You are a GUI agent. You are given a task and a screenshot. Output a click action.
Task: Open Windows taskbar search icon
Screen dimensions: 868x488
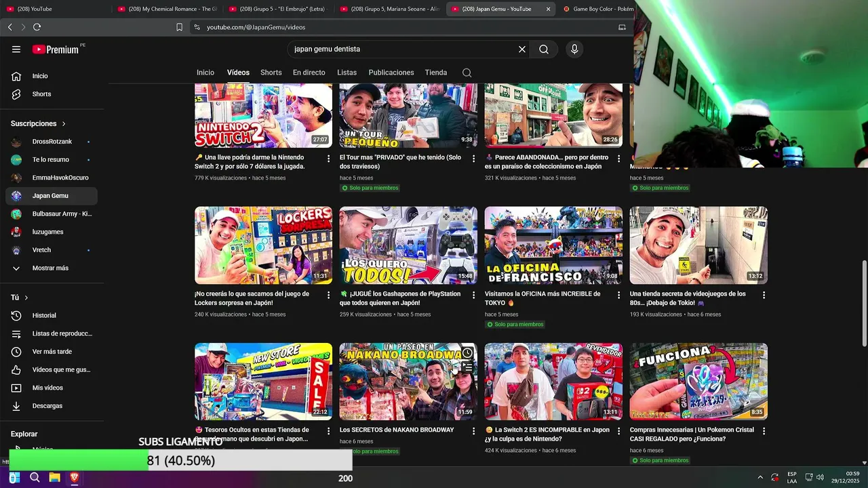point(35,478)
